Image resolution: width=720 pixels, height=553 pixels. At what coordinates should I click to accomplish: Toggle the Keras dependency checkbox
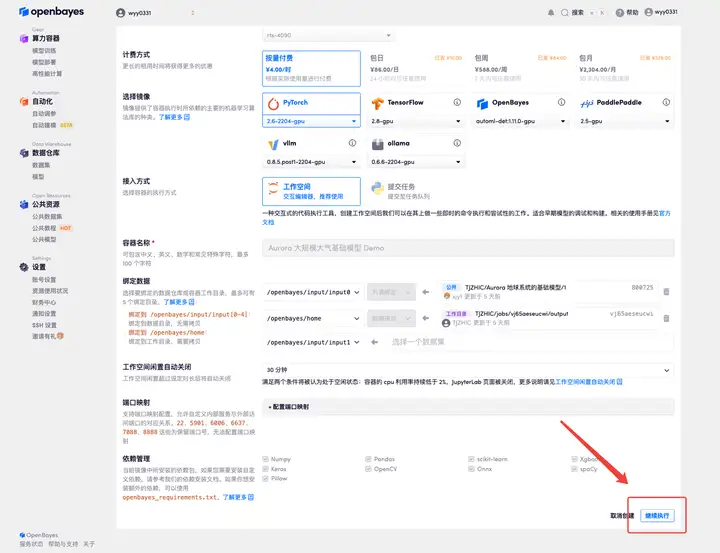265,469
